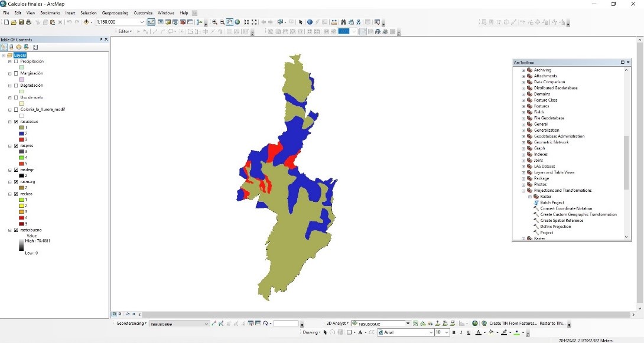Click the Save map document icon
The image size is (644, 343).
tap(21, 22)
